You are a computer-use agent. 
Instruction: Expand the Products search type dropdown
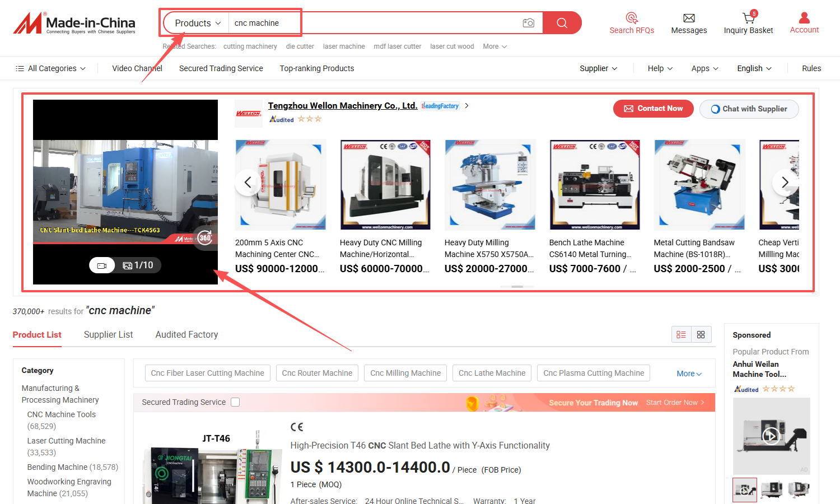click(197, 23)
